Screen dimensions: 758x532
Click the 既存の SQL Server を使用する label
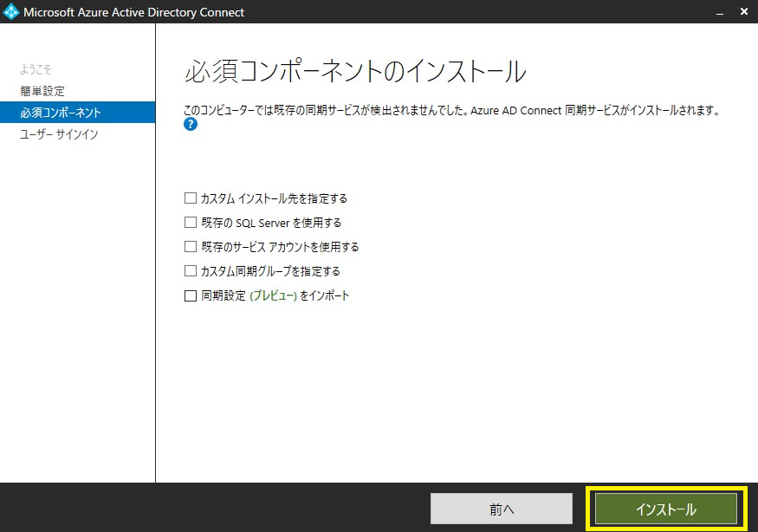(x=271, y=223)
